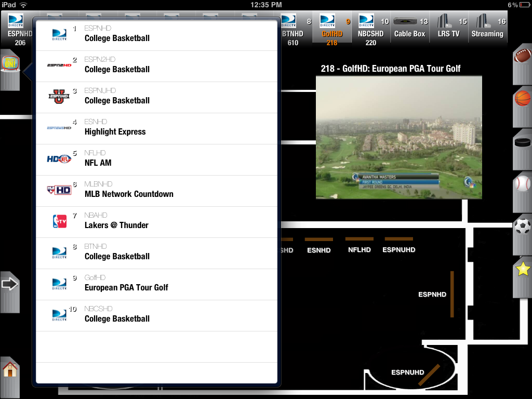
Task: Tap the ESPNews HD logo in the list
Action: click(x=59, y=128)
